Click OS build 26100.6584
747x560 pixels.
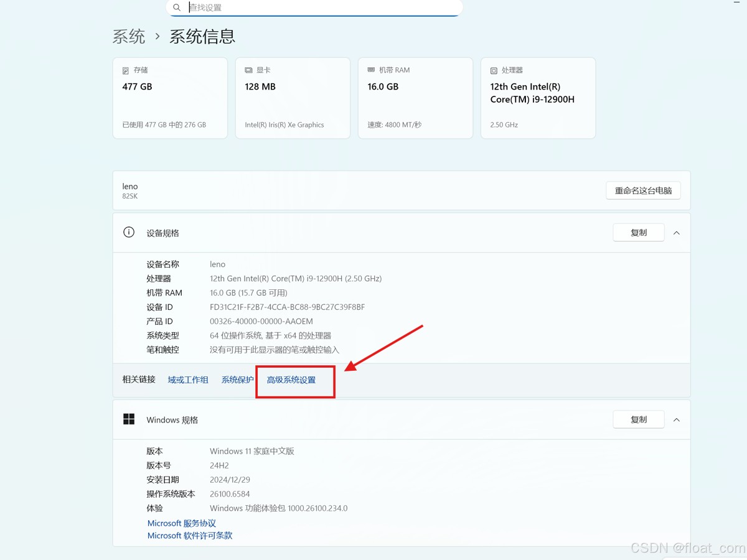coord(230,494)
